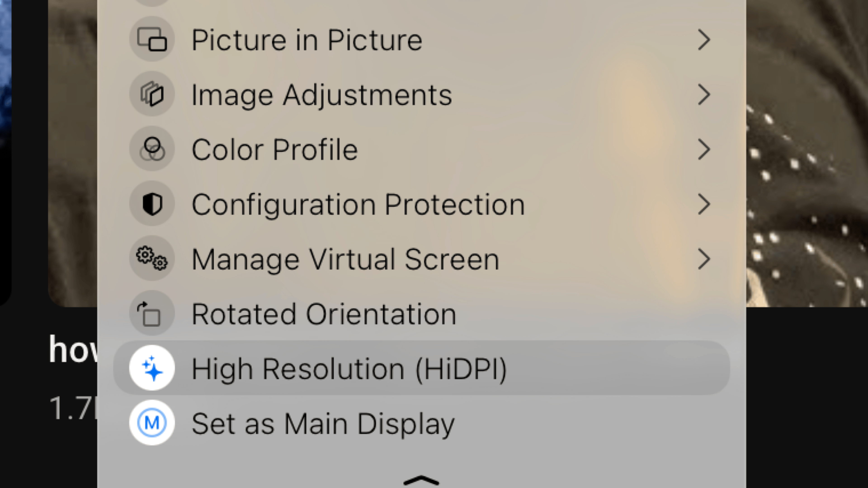Toggle the Set as Main Display icon
Screen dimensions: 868x488
pos(152,423)
